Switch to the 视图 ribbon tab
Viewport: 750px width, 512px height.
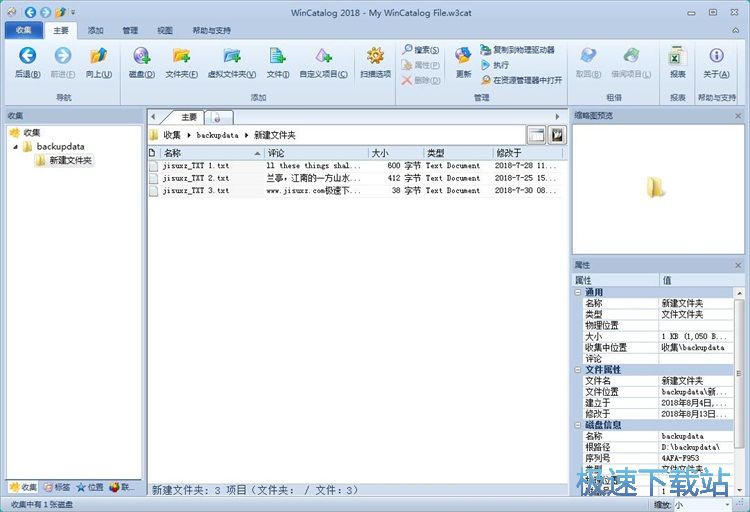point(165,30)
